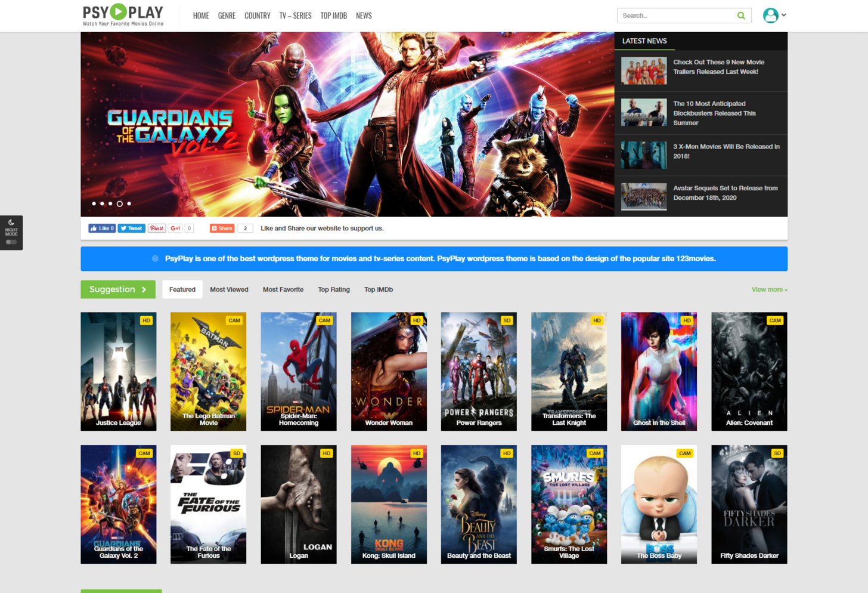This screenshot has width=868, height=593.
Task: Open the teal user avatar icon
Action: 770,16
